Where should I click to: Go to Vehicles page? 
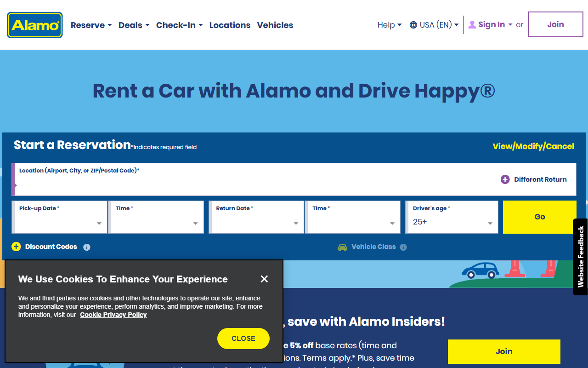275,25
